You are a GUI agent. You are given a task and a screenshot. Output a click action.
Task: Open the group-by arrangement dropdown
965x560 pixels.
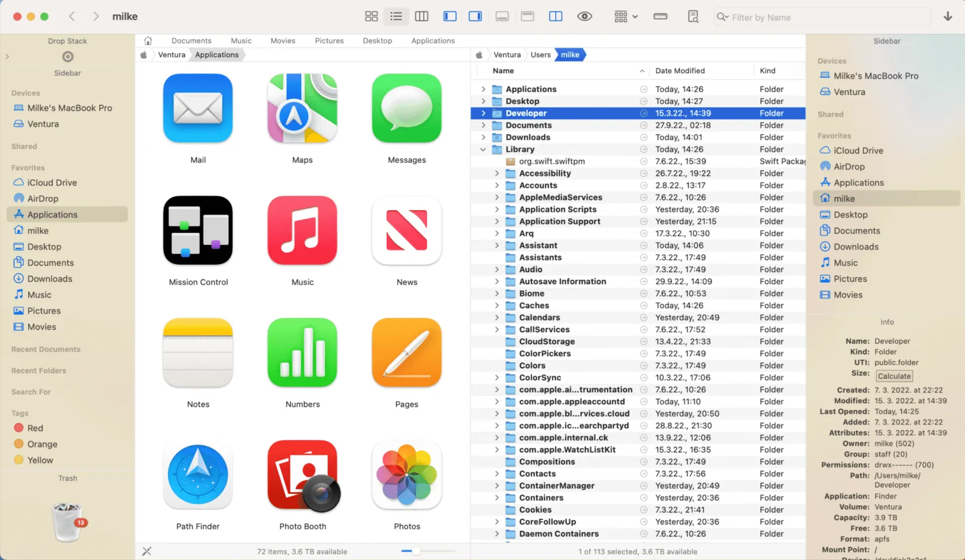tap(626, 17)
